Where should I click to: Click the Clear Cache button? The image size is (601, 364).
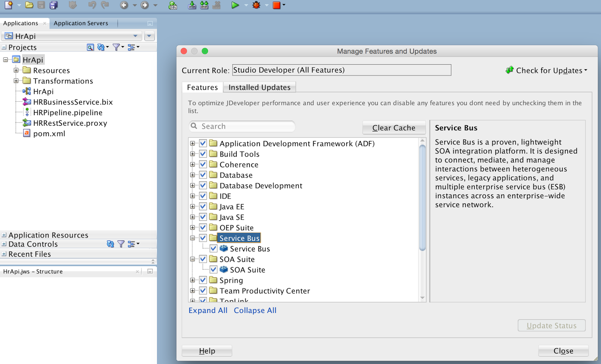tap(394, 128)
